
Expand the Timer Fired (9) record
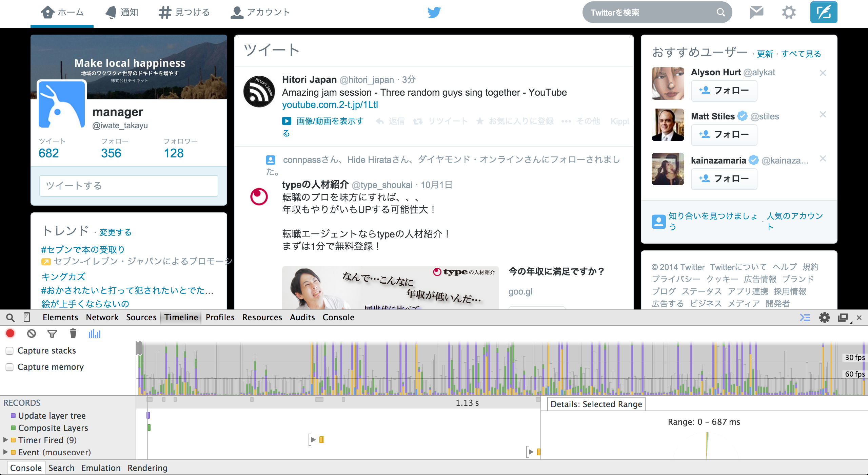tap(5, 440)
